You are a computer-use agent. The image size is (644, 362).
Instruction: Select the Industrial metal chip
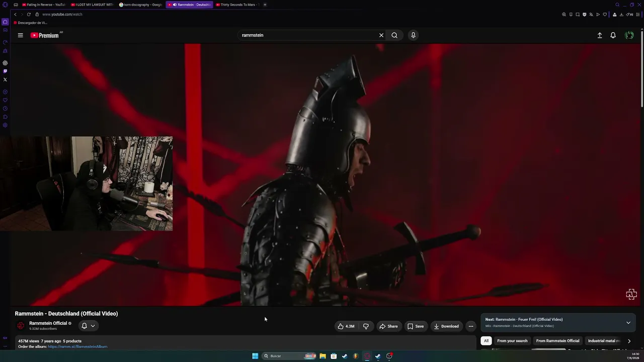[604, 341]
